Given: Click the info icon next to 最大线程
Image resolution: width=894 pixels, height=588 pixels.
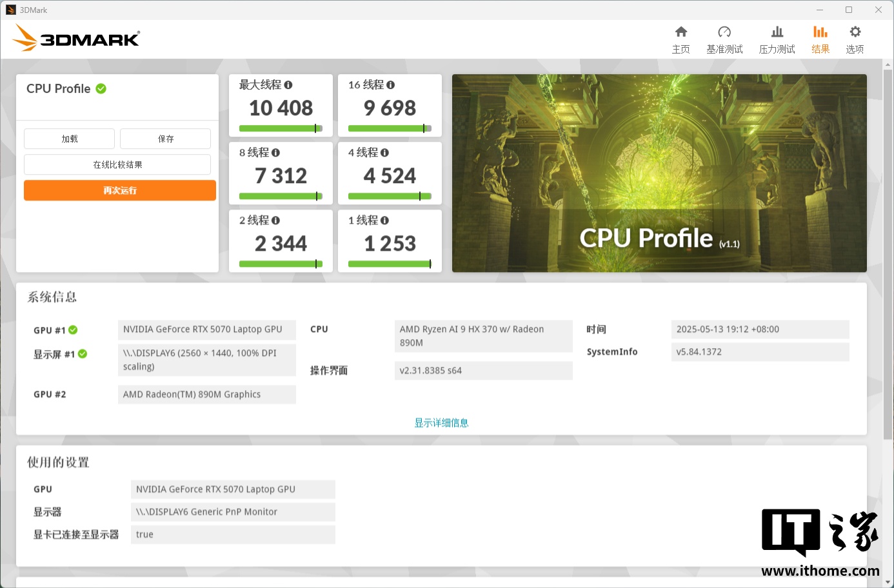Looking at the screenshot, I should pos(288,85).
